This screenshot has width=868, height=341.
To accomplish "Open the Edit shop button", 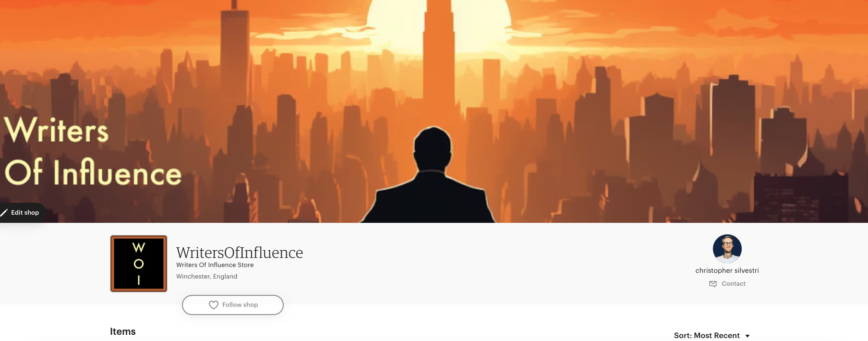I will [22, 212].
